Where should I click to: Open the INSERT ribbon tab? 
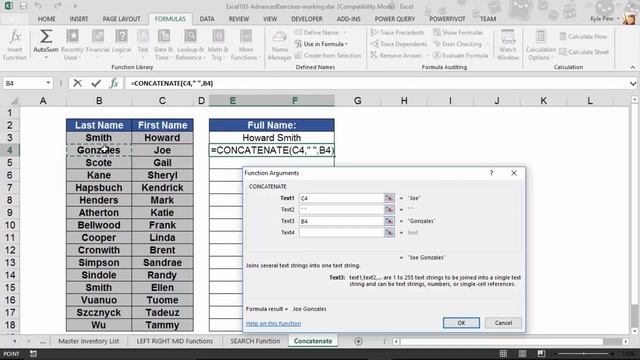pos(79,19)
